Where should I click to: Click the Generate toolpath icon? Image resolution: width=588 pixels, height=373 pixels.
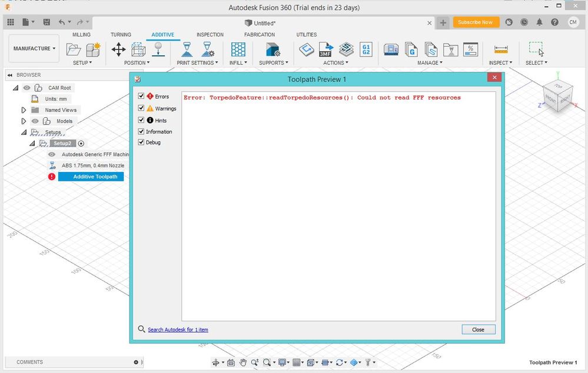[307, 49]
